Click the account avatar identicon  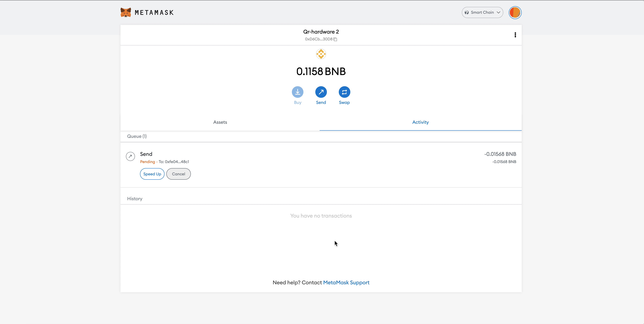coord(515,12)
